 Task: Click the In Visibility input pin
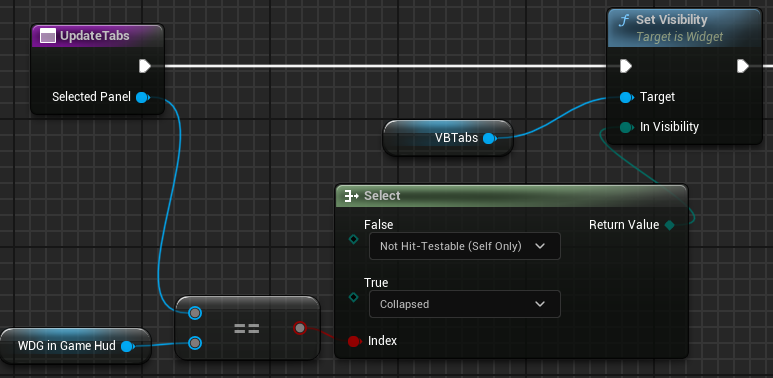pos(626,127)
